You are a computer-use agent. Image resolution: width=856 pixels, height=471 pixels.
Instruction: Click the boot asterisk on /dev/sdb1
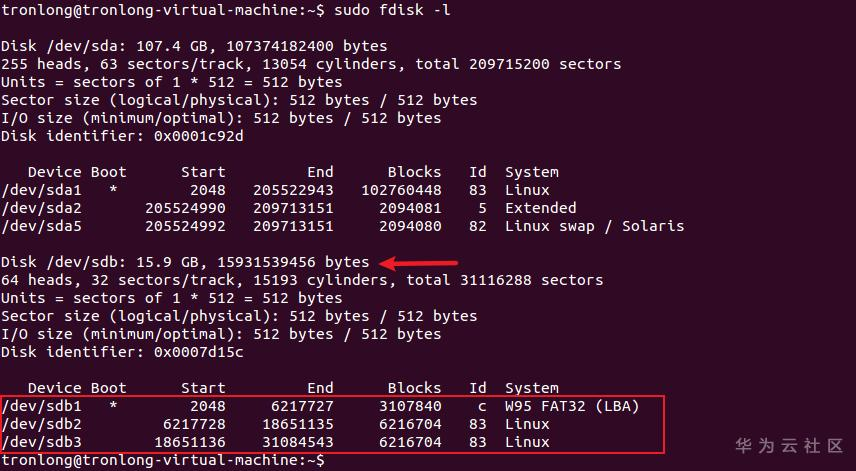coord(113,407)
